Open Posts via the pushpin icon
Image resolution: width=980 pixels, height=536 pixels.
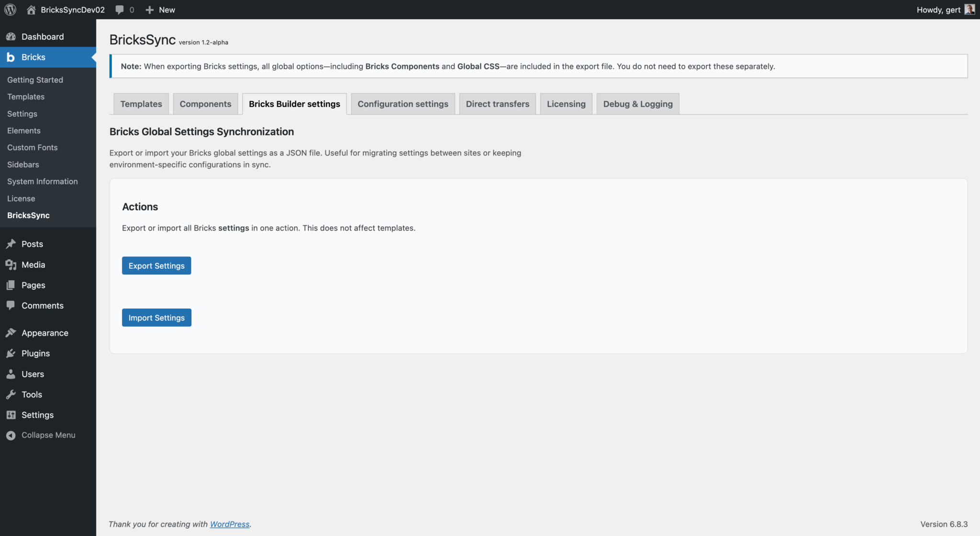coord(11,244)
